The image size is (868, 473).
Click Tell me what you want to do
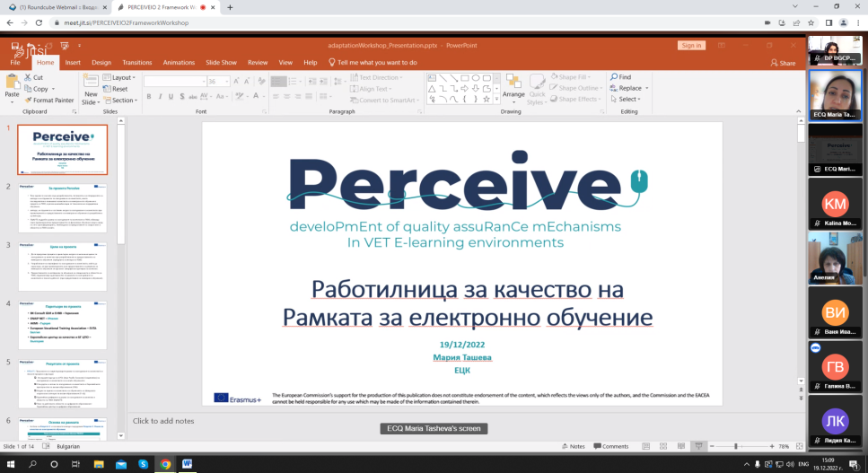[373, 63]
